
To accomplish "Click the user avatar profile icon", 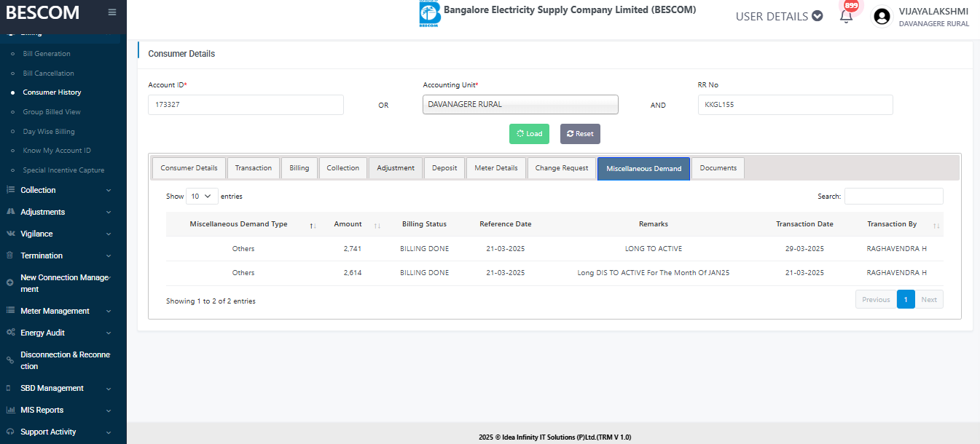I will click(x=882, y=16).
